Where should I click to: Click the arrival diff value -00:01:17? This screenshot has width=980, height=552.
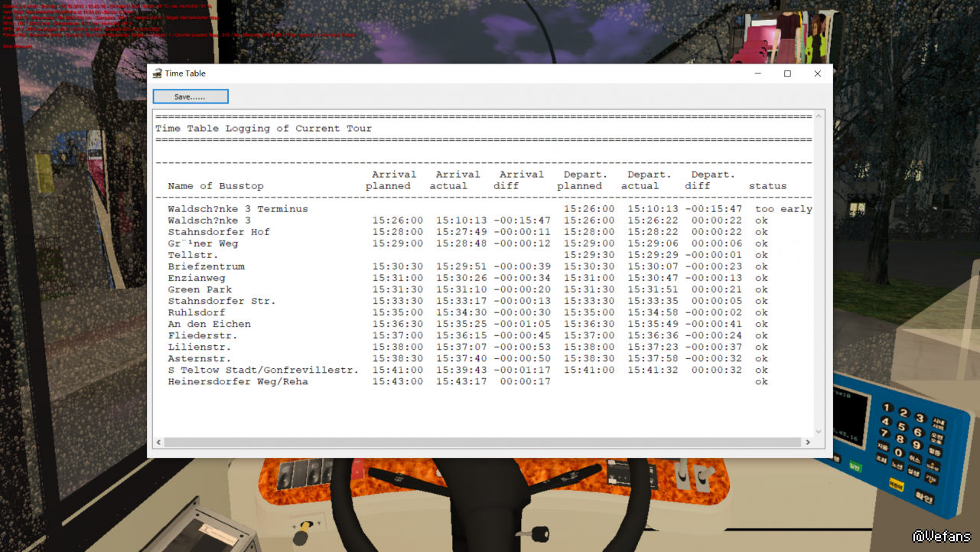click(x=522, y=370)
